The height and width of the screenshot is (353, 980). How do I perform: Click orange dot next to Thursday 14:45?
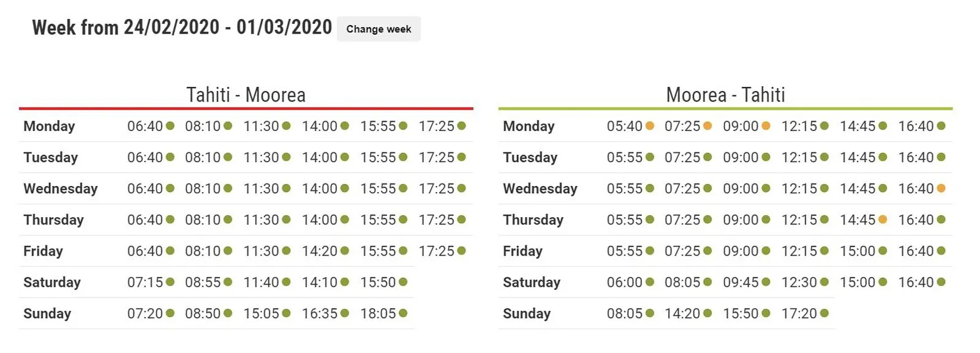[883, 220]
